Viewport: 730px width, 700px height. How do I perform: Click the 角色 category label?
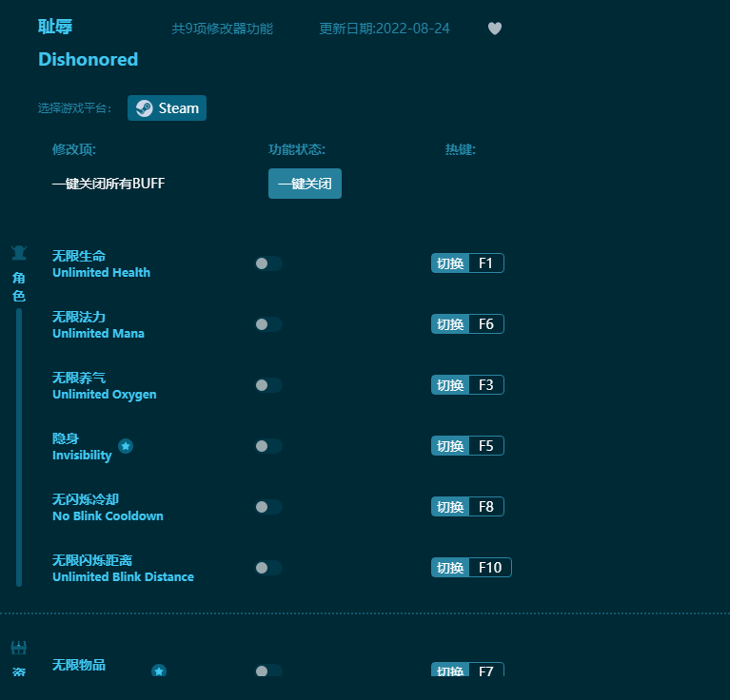(19, 287)
